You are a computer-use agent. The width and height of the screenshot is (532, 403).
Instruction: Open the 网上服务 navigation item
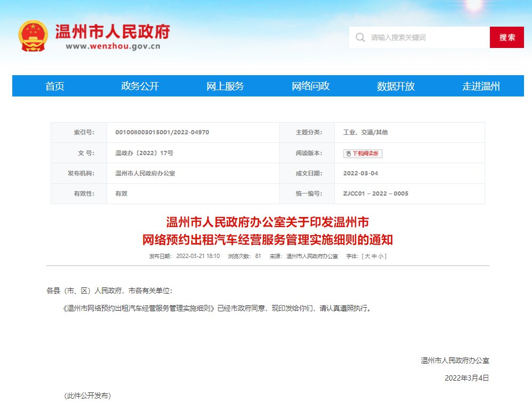(x=225, y=86)
